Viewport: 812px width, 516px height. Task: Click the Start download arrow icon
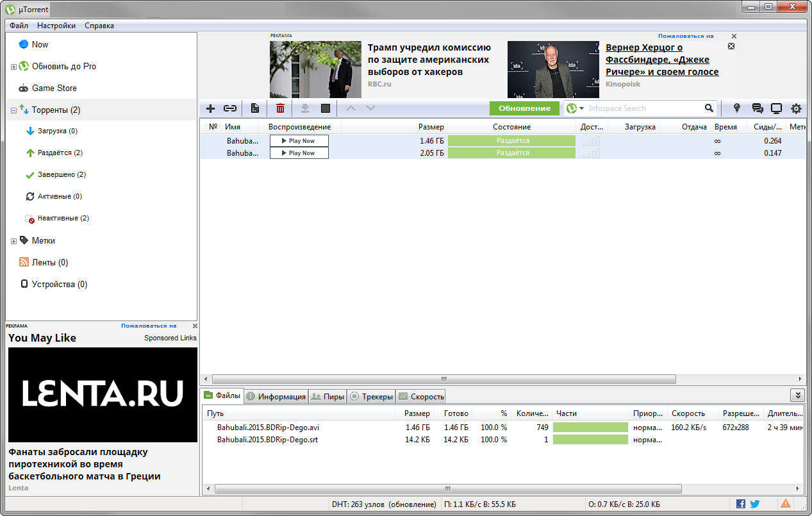click(x=305, y=108)
